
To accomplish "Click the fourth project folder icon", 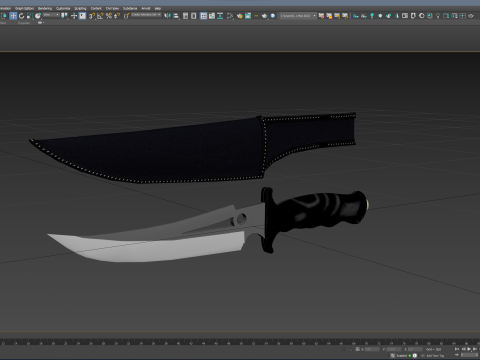I will [345, 16].
